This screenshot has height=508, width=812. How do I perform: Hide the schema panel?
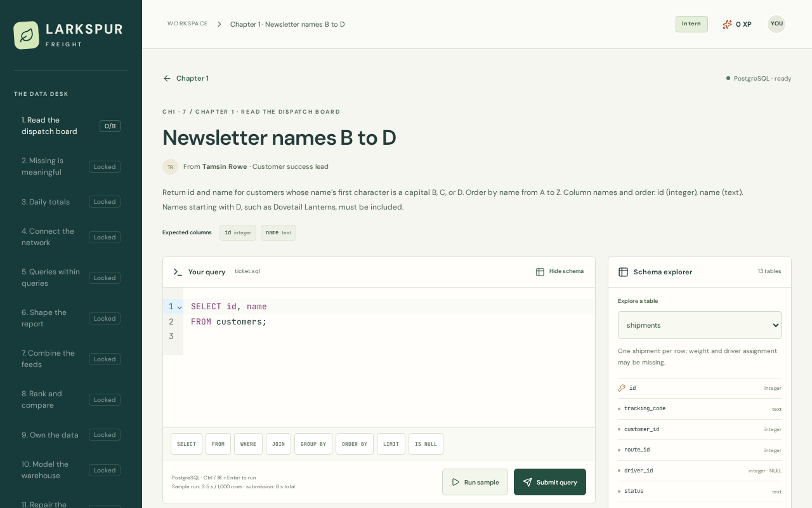pyautogui.click(x=560, y=272)
